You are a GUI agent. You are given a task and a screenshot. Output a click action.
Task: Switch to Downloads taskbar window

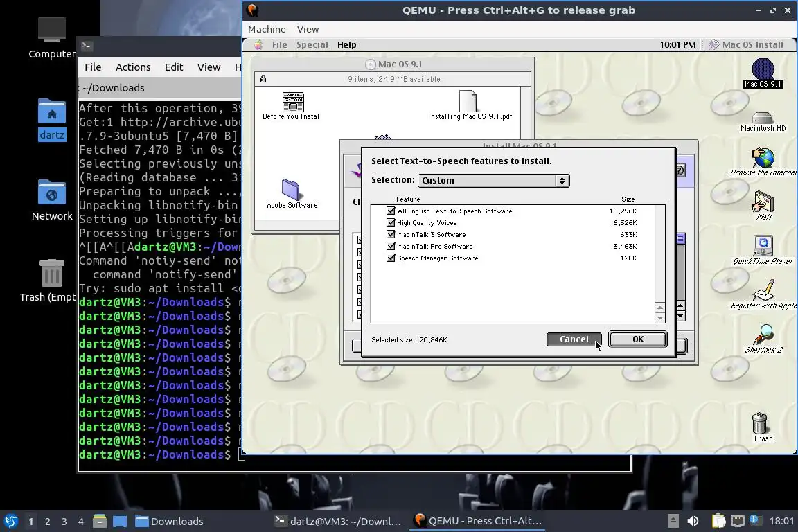tap(170, 521)
